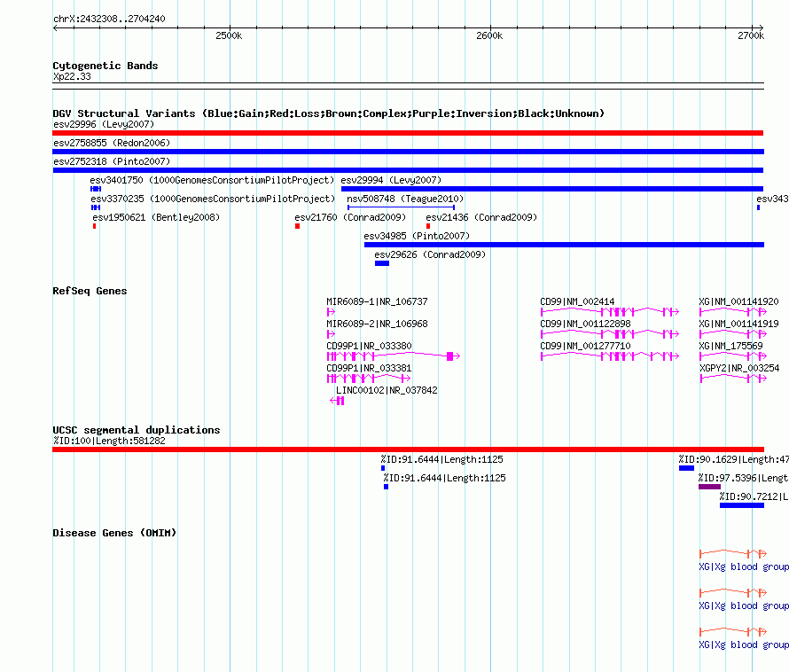The image size is (789, 672).
Task: Open the CD99|NM_001122898 transcript glyph
Action: coord(610,334)
